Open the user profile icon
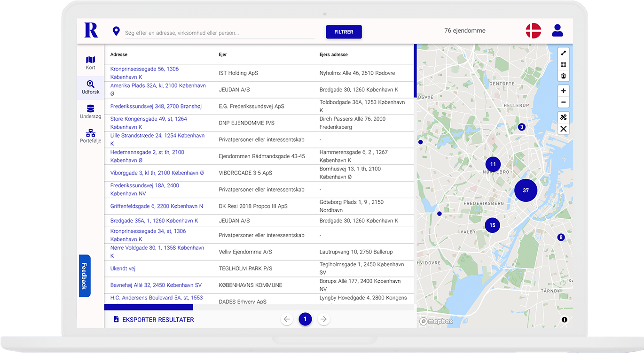Image resolution: width=644 pixels, height=354 pixels. (x=557, y=31)
